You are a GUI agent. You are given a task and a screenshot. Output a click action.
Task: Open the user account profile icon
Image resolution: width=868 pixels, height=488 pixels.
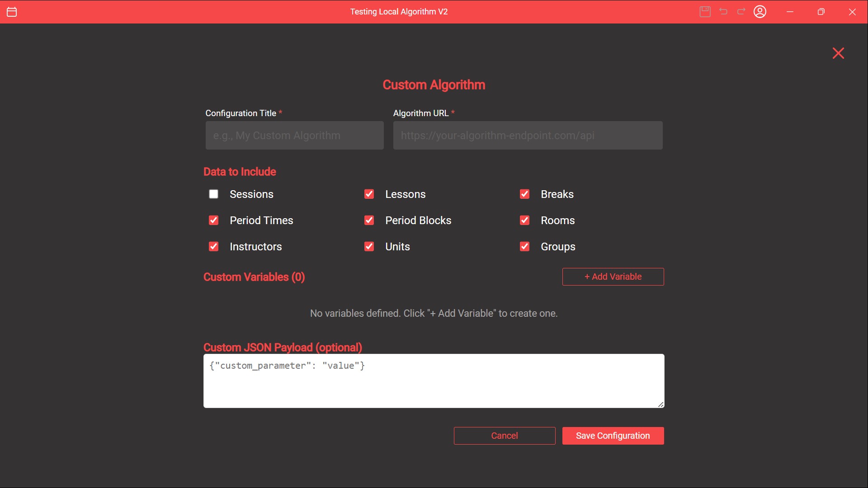760,12
